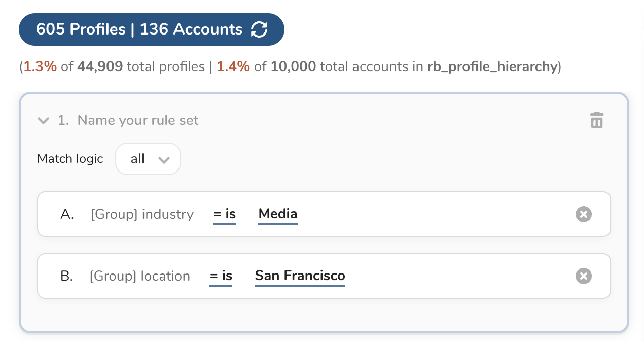Change the operator for the location rule

click(221, 276)
